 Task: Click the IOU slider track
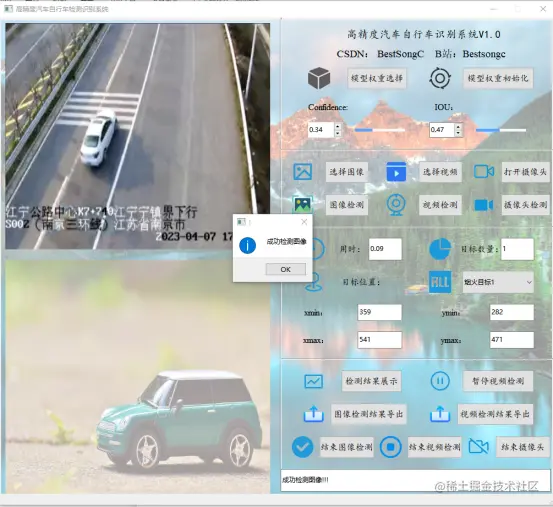tap(501, 130)
